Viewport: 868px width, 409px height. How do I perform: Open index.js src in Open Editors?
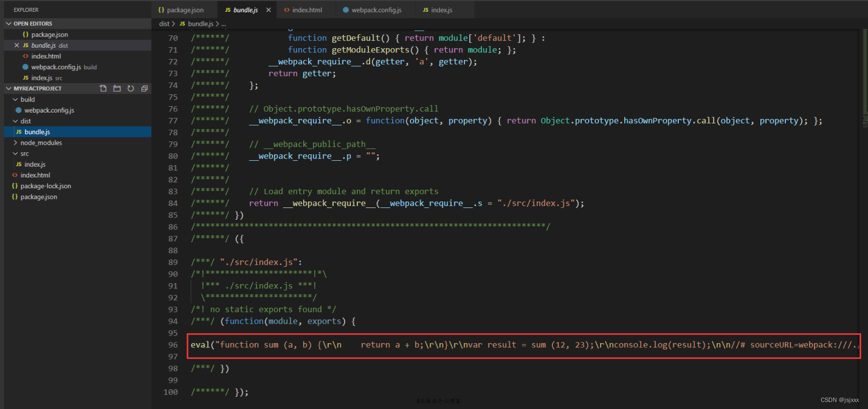(78, 78)
